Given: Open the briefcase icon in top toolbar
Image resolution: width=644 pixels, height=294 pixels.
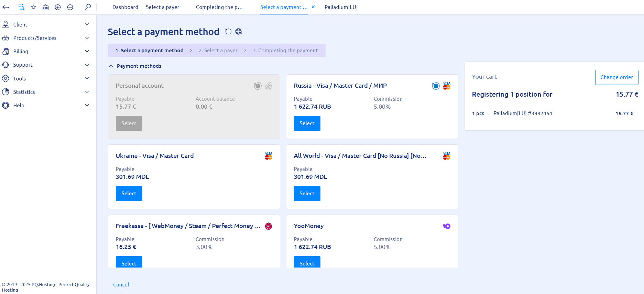Looking at the screenshot, I should (x=45, y=7).
